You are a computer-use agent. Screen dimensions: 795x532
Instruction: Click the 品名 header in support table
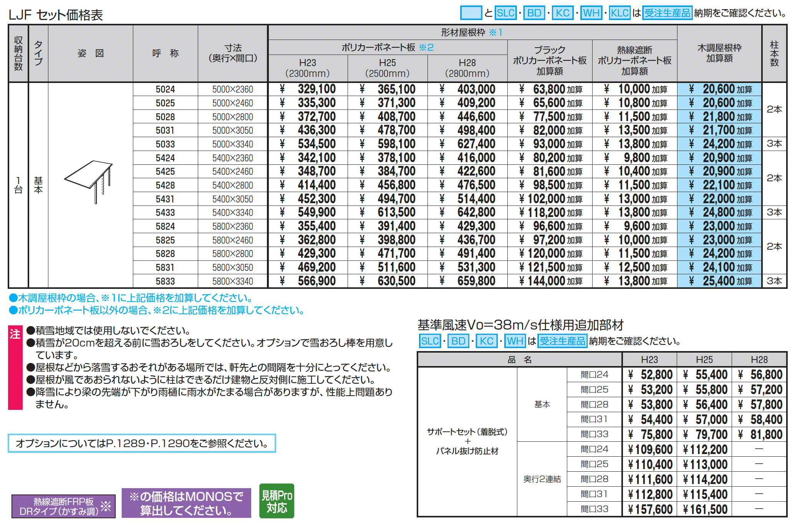pos(520,360)
